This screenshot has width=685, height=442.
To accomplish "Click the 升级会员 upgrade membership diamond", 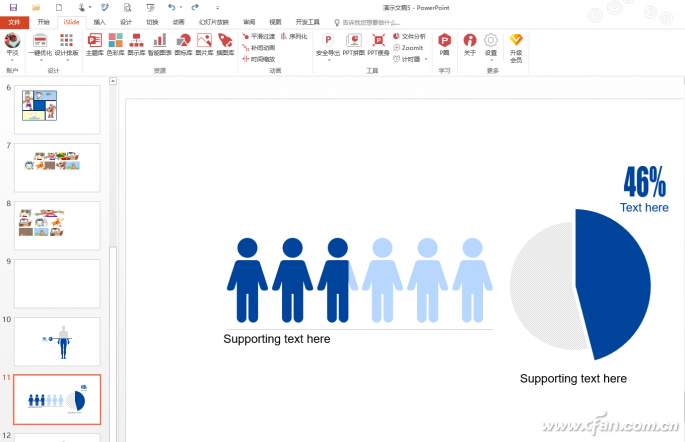I will pos(516,48).
